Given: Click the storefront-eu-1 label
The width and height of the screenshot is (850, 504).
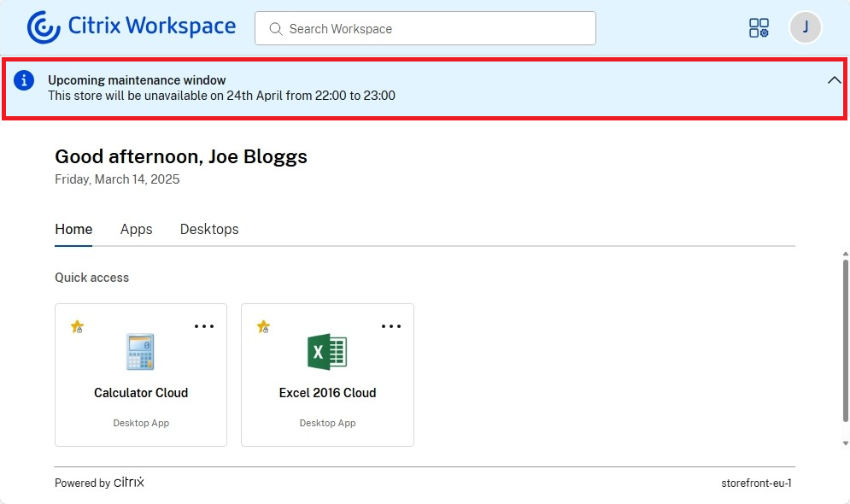Looking at the screenshot, I should coord(757,483).
